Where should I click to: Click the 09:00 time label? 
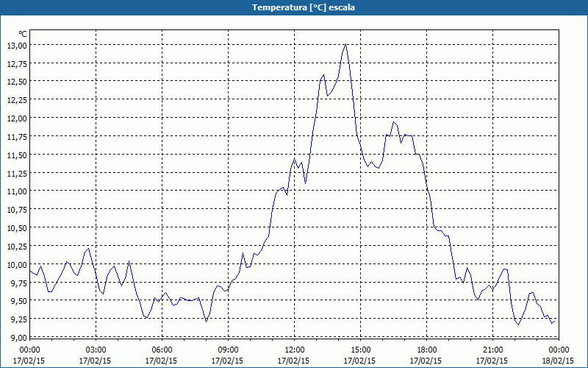(228, 350)
